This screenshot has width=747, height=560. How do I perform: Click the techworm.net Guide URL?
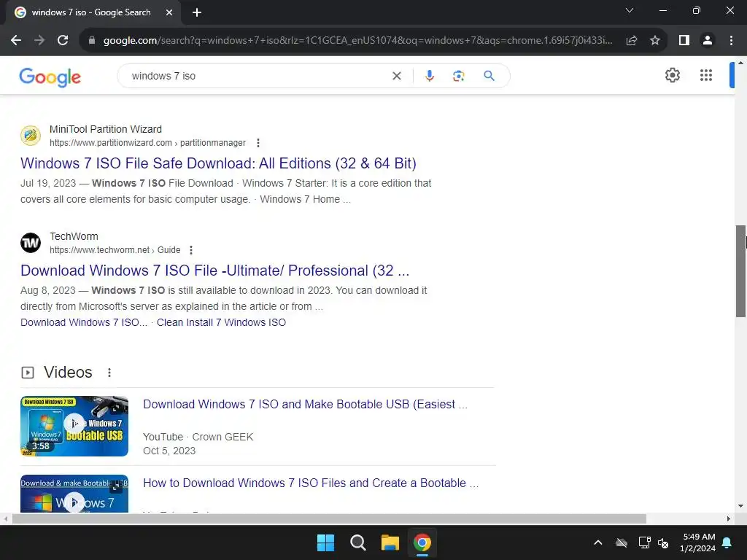coord(115,250)
